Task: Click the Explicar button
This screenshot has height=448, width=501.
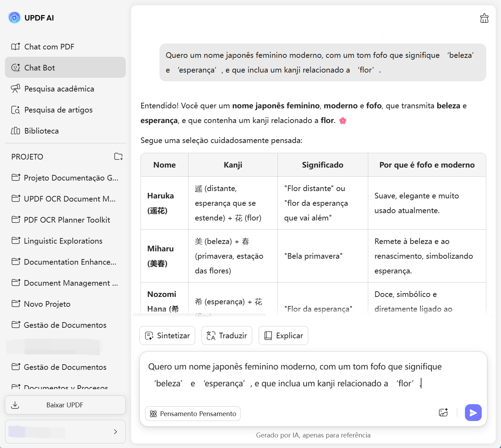Action: pos(283,336)
